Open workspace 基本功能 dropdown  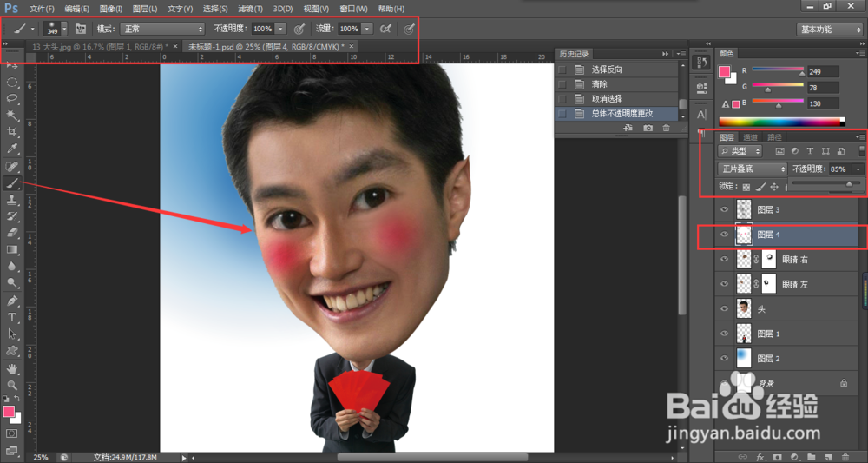[829, 30]
